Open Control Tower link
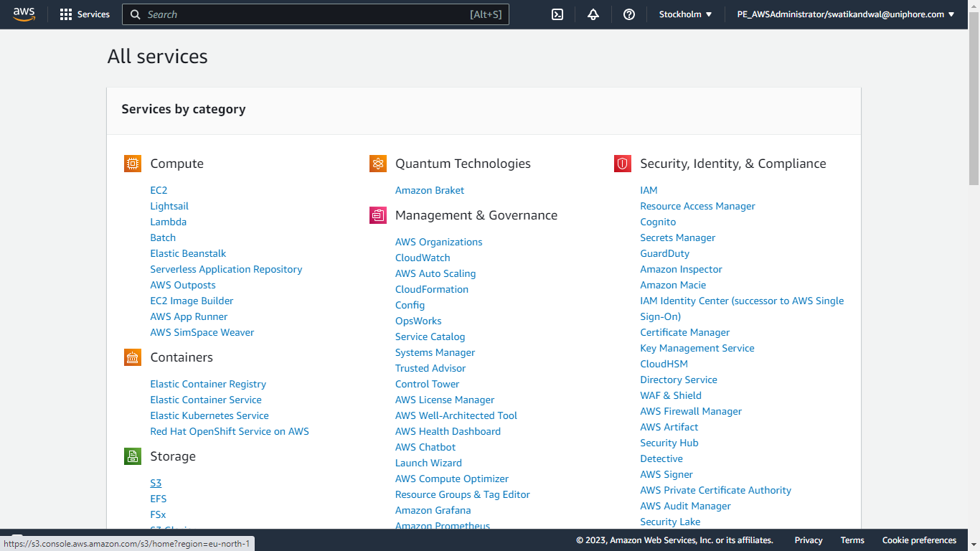980x551 pixels. tap(427, 384)
